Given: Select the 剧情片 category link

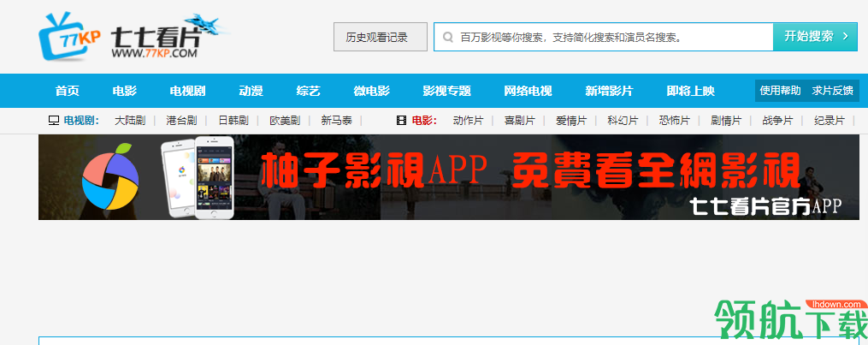Looking at the screenshot, I should (x=726, y=120).
